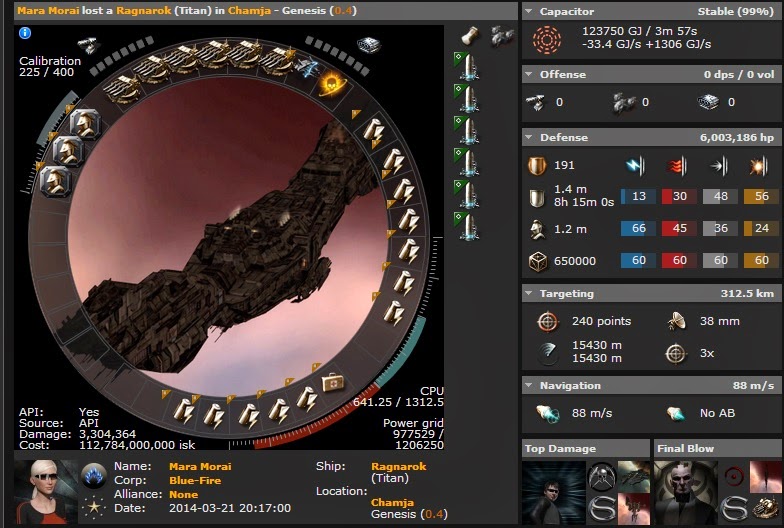Click the max locked targets icon beside 3x
Image resolution: width=784 pixels, height=528 pixels.
point(676,354)
